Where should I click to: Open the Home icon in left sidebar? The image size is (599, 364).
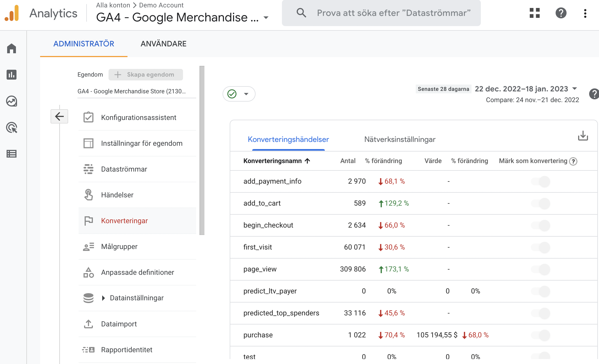point(12,49)
